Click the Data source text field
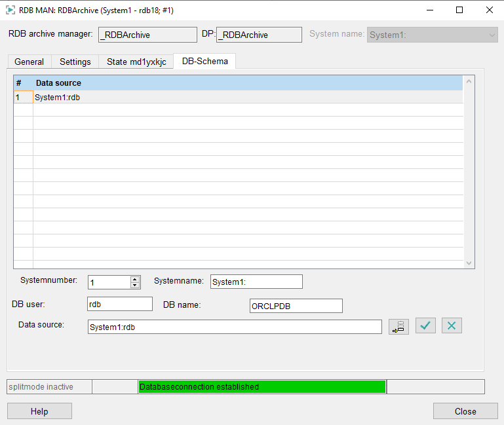This screenshot has height=425, width=504. (x=234, y=327)
